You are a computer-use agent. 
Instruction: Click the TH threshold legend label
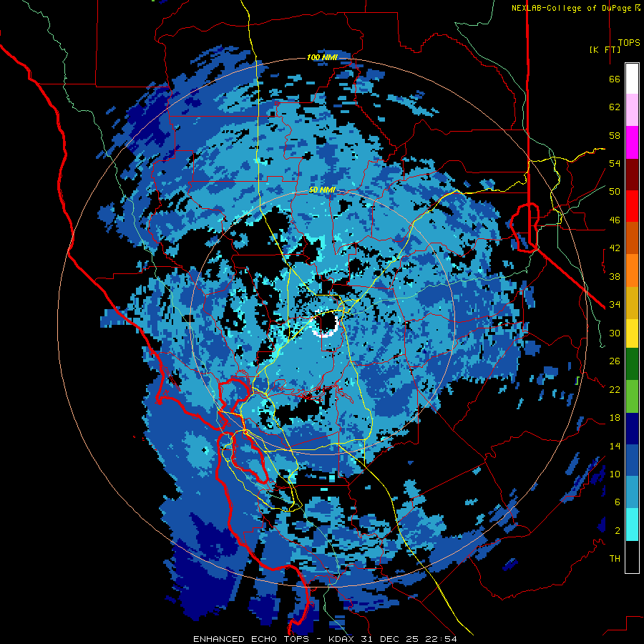615,559
